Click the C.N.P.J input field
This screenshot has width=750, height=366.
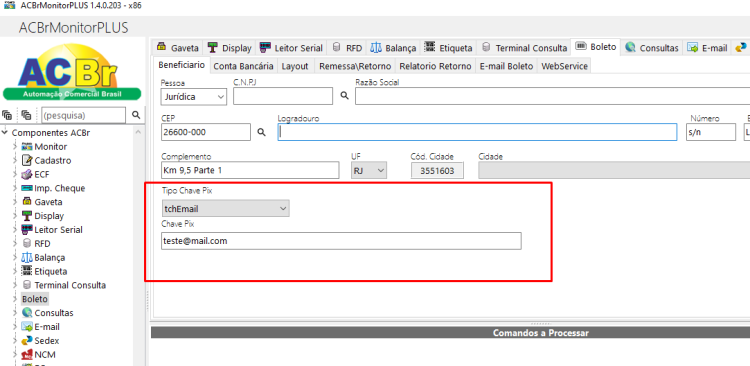tap(283, 96)
